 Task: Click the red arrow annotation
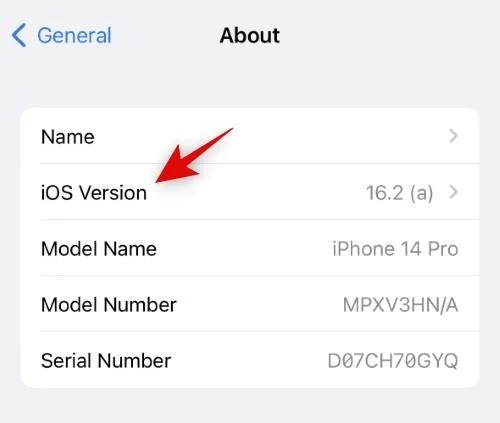194,155
